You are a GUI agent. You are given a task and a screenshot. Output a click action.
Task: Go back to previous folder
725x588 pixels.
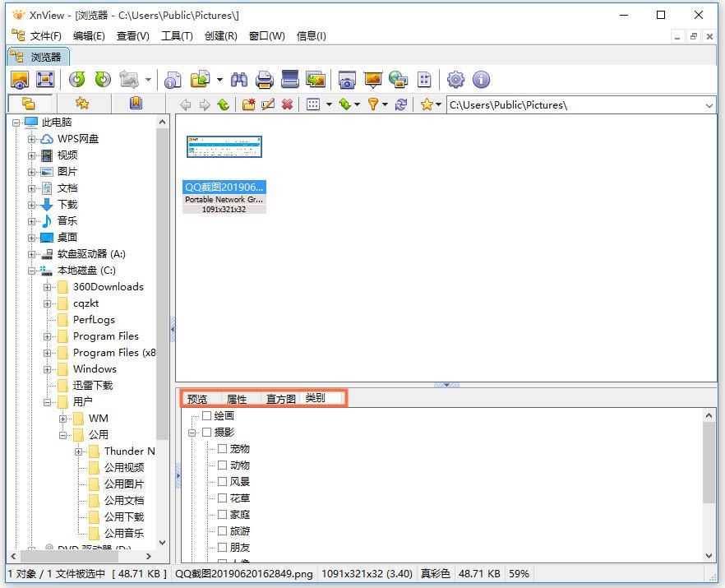pyautogui.click(x=186, y=105)
